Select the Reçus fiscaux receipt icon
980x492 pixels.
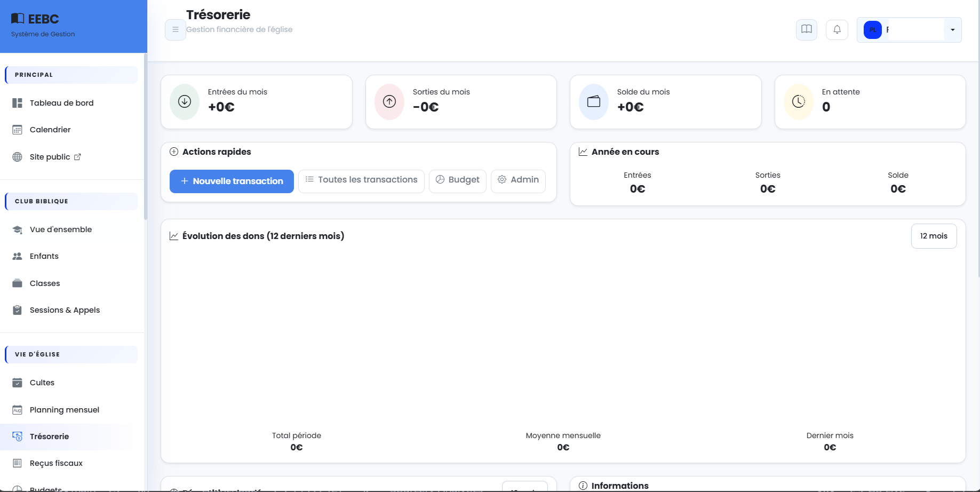click(17, 463)
